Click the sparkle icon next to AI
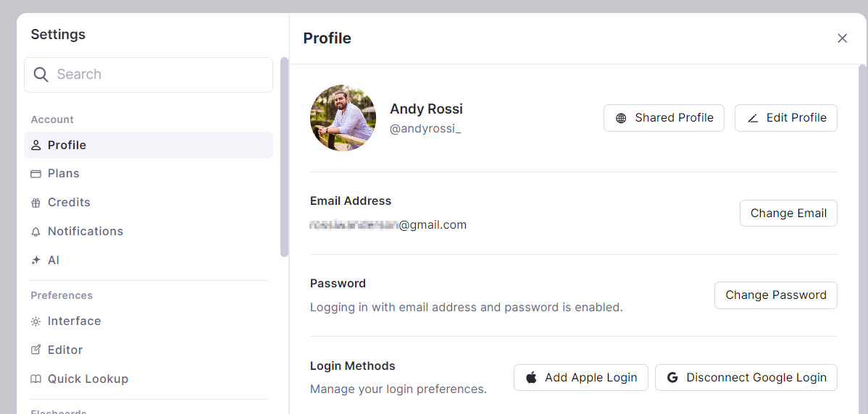 click(x=36, y=261)
